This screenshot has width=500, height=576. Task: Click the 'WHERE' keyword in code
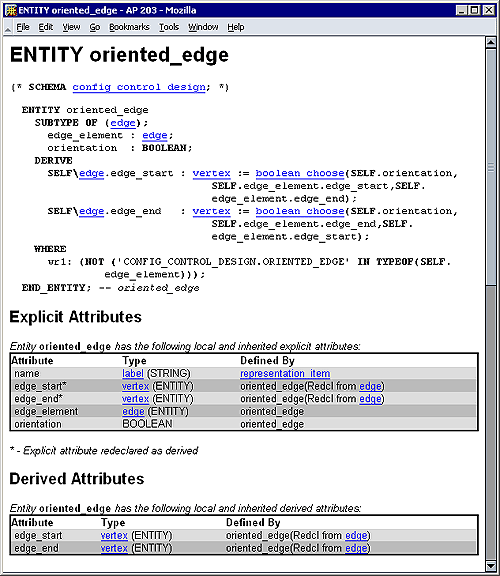pyautogui.click(x=50, y=249)
